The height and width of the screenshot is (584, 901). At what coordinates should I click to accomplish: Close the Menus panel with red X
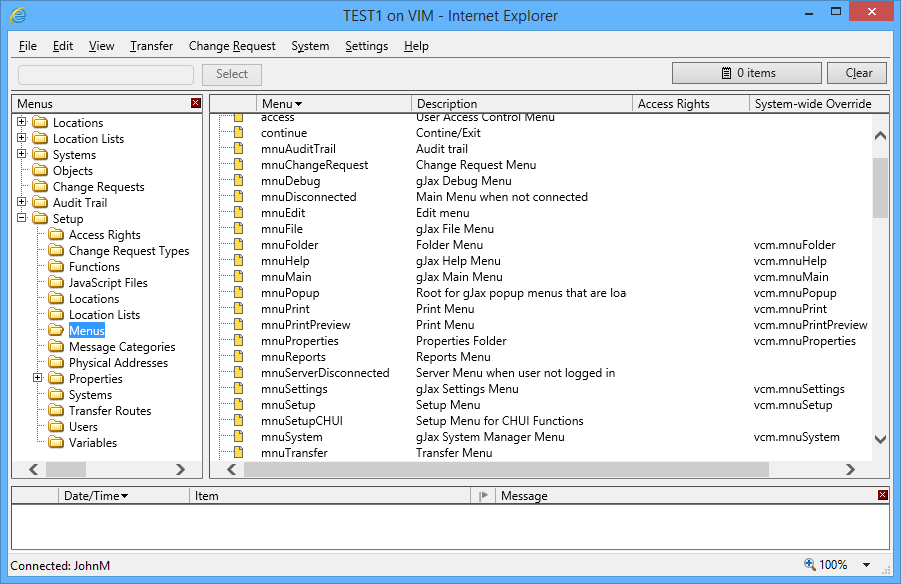[x=196, y=103]
